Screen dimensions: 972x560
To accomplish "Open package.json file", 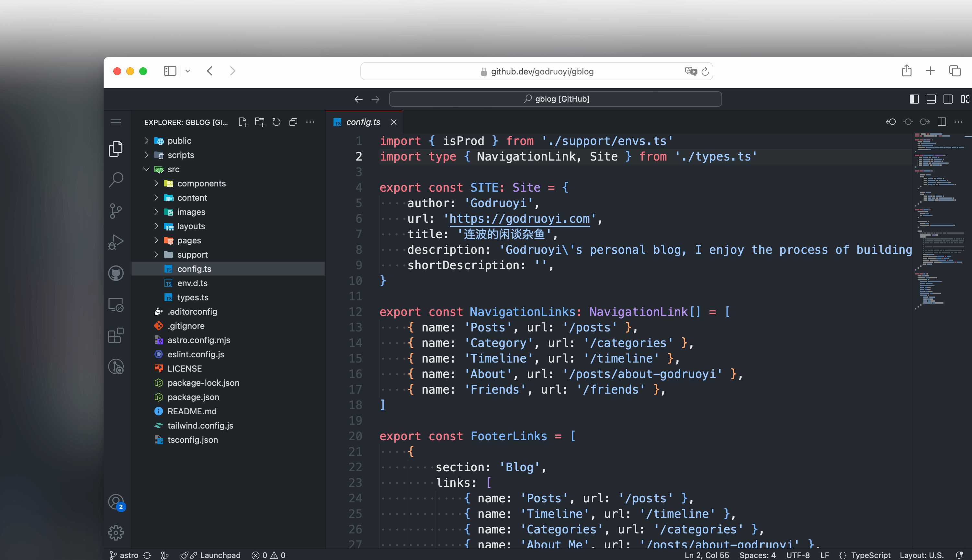I will click(229, 397).
